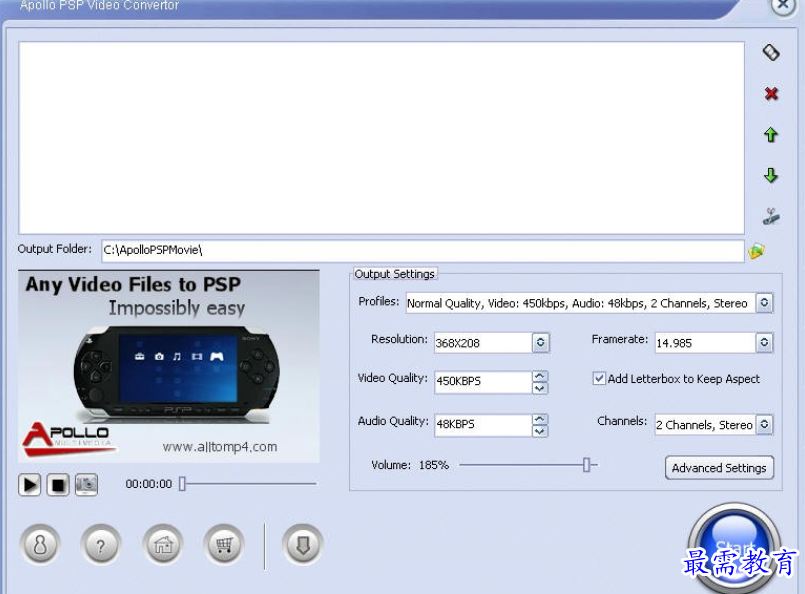Click the empty file list area
This screenshot has width=805, height=594.
(x=381, y=138)
